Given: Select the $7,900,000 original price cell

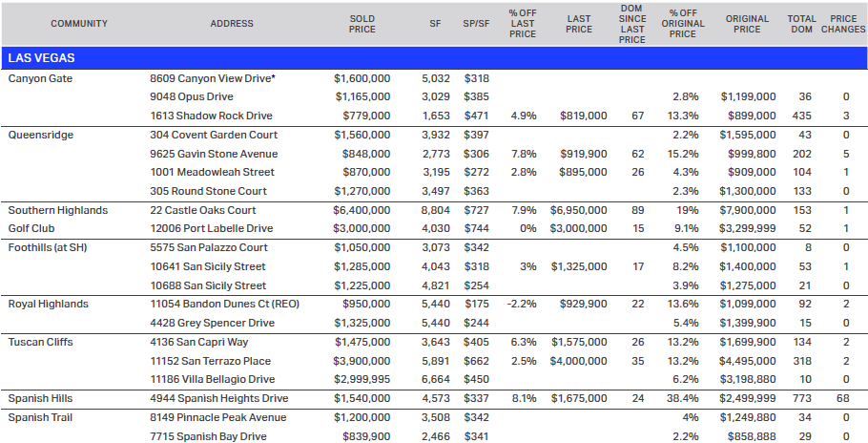Looking at the screenshot, I should click(x=747, y=210).
